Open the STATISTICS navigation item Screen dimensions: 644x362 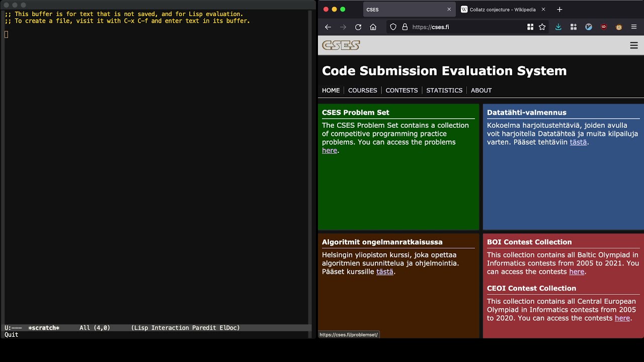[444, 90]
